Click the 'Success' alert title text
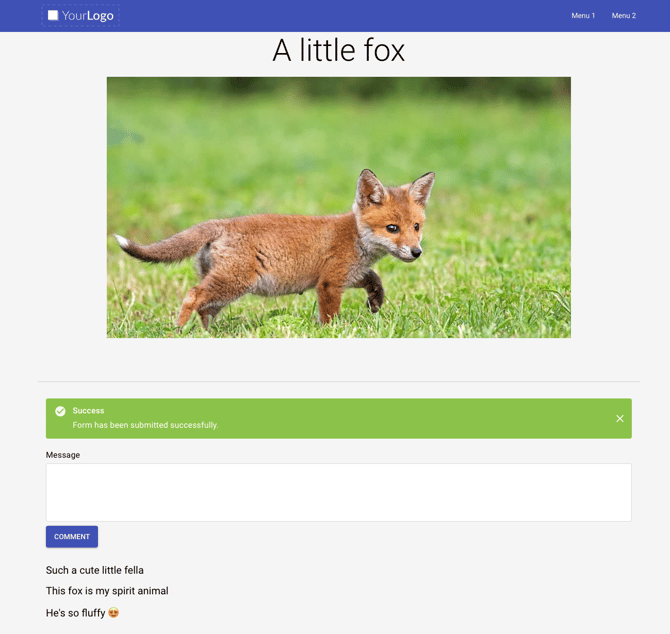Viewport: 670px width, 634px height. point(88,411)
